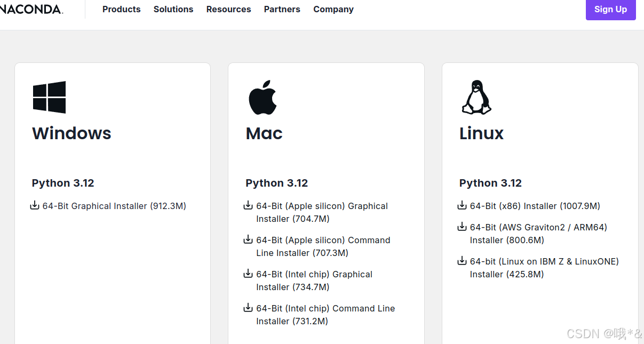Viewport: 644px width, 344px height.
Task: Click the Linux heading
Action: (481, 133)
